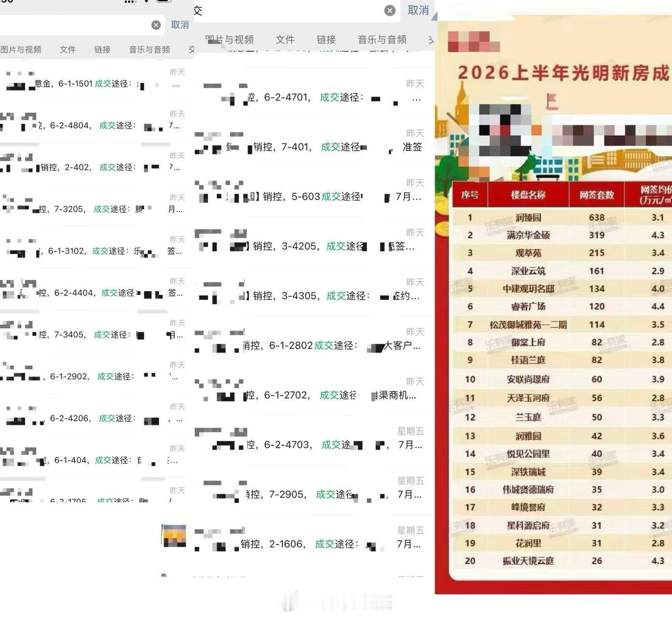Select the 润雅园 row name
This screenshot has height=618, width=672.
[x=528, y=436]
